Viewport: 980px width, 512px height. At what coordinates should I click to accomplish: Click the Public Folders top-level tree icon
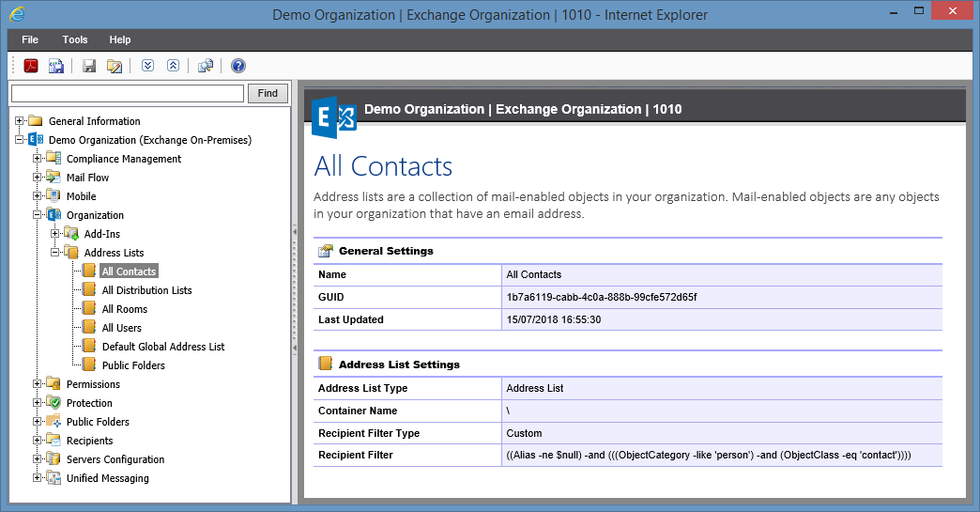click(x=54, y=422)
